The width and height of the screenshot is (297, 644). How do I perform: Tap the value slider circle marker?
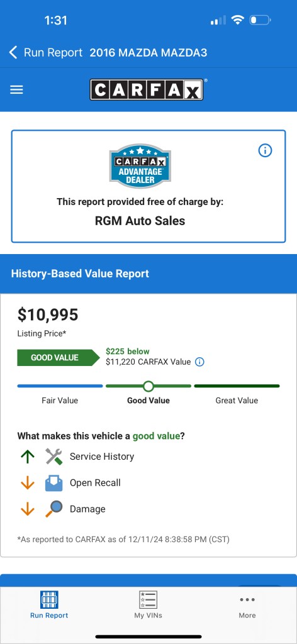tap(148, 386)
